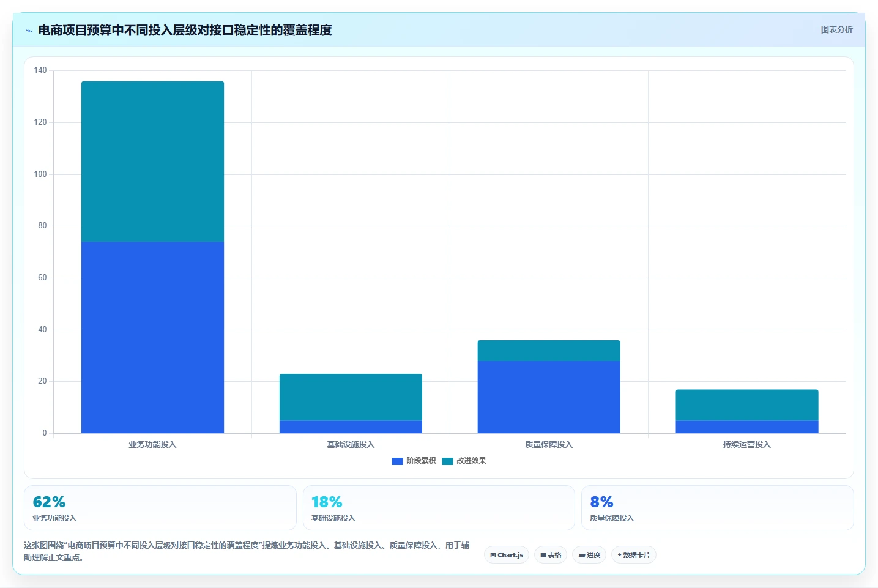Click the 质量保障投入 teal bar segment
Screen dimensions: 878x588
(549, 351)
